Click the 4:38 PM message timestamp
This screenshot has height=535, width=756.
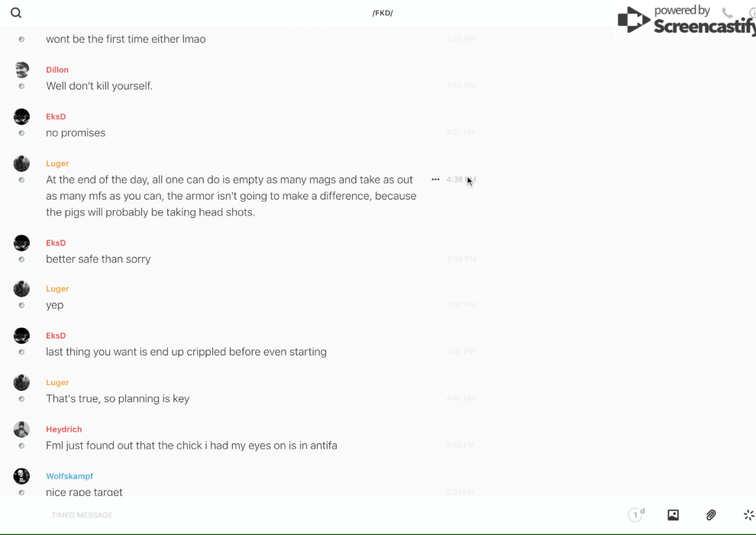(x=460, y=180)
